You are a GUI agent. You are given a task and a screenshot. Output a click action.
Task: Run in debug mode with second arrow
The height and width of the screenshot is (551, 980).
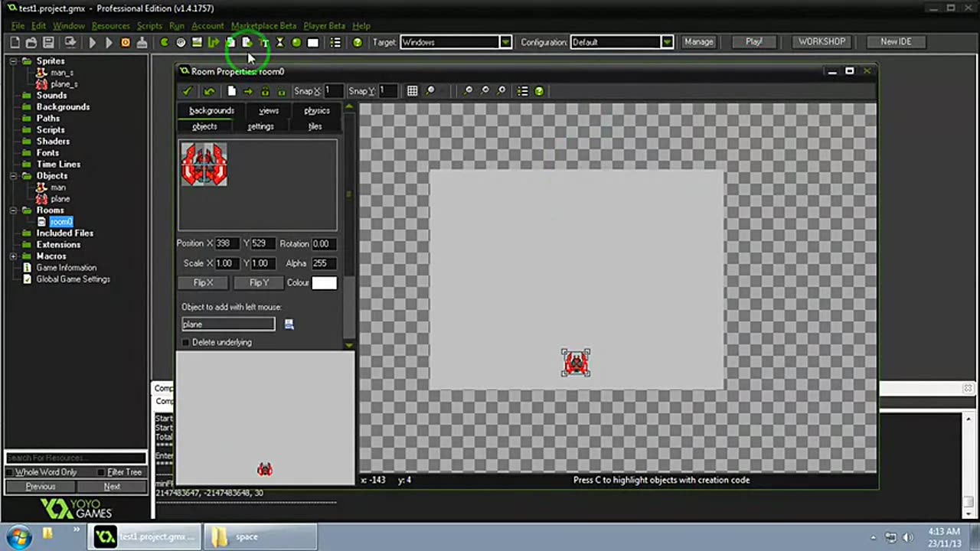pyautogui.click(x=109, y=43)
